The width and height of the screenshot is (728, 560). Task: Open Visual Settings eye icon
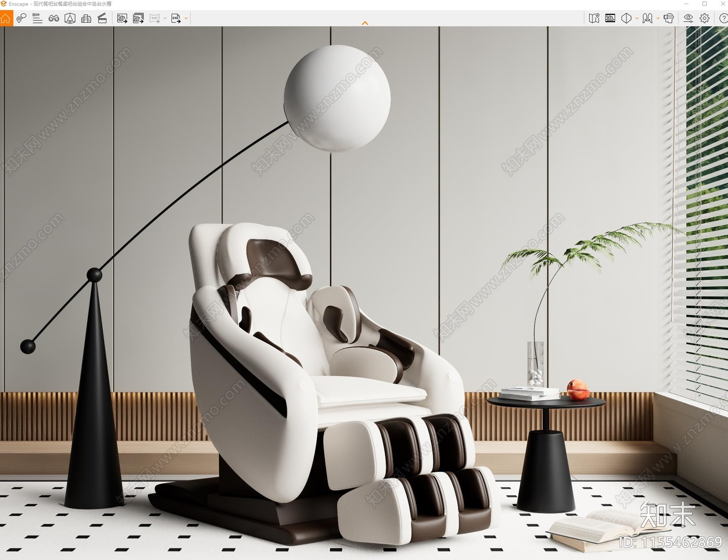point(688,18)
